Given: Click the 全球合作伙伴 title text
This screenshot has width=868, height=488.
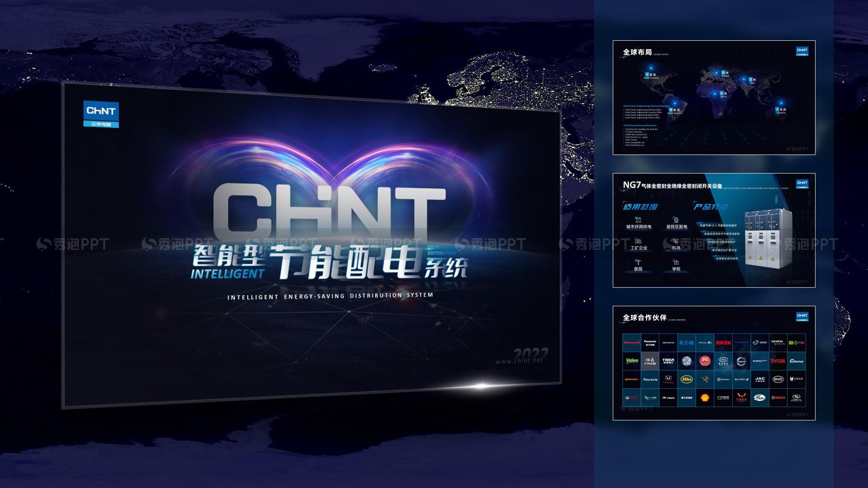Looking at the screenshot, I should (644, 318).
